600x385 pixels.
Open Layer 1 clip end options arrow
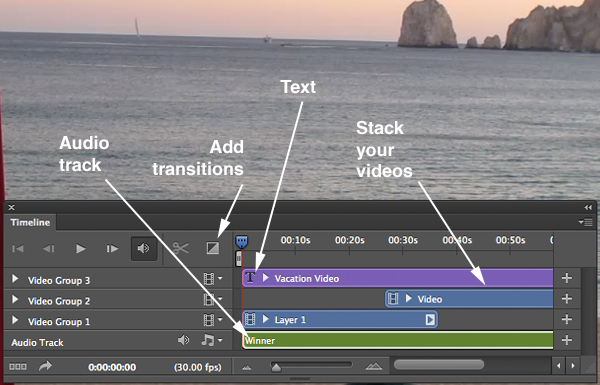click(x=430, y=320)
